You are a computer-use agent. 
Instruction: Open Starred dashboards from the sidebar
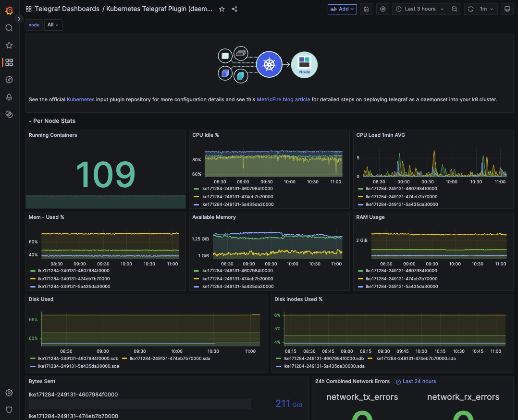(9, 45)
